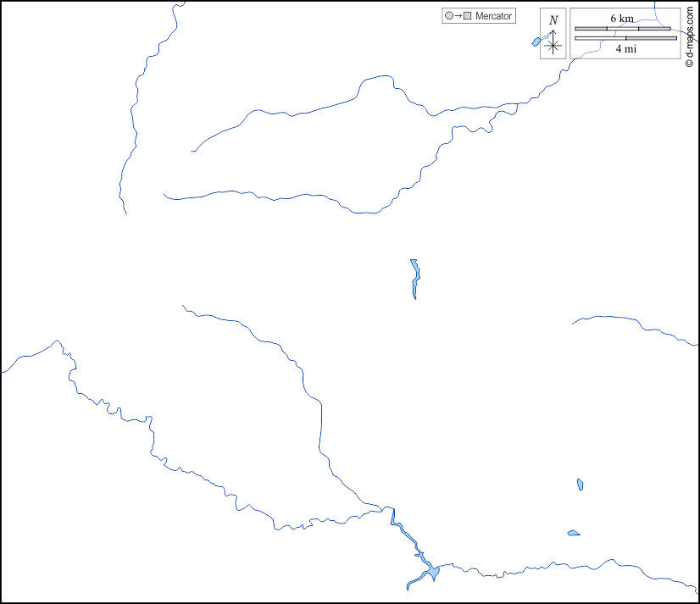Click the upper small lake in the lower right

coord(580,485)
